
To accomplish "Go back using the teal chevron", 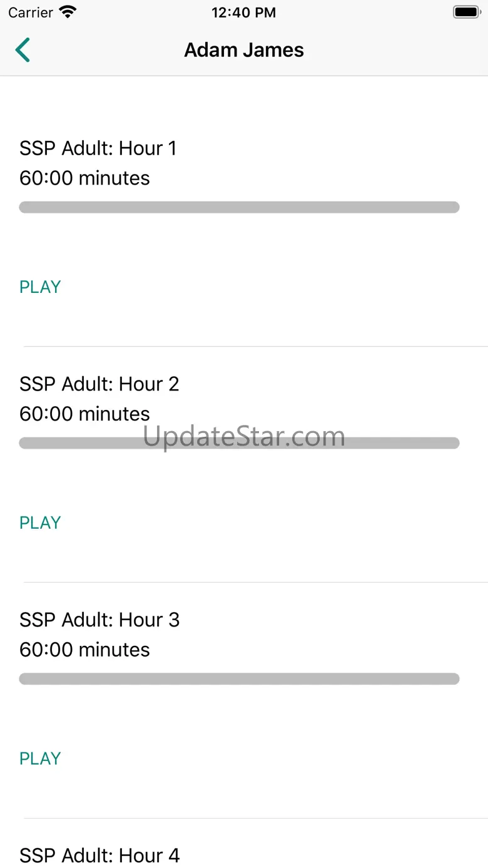I will (23, 50).
